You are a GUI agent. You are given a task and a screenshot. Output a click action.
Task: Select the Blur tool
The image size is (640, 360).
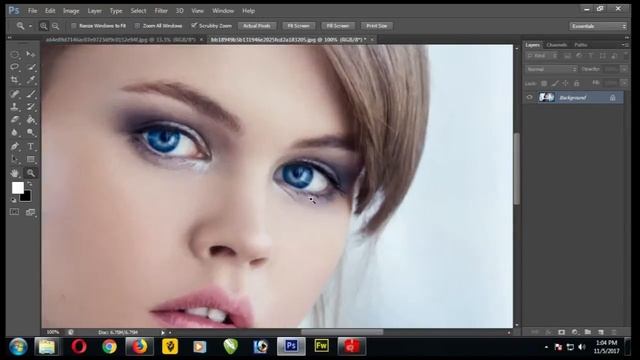(15, 133)
